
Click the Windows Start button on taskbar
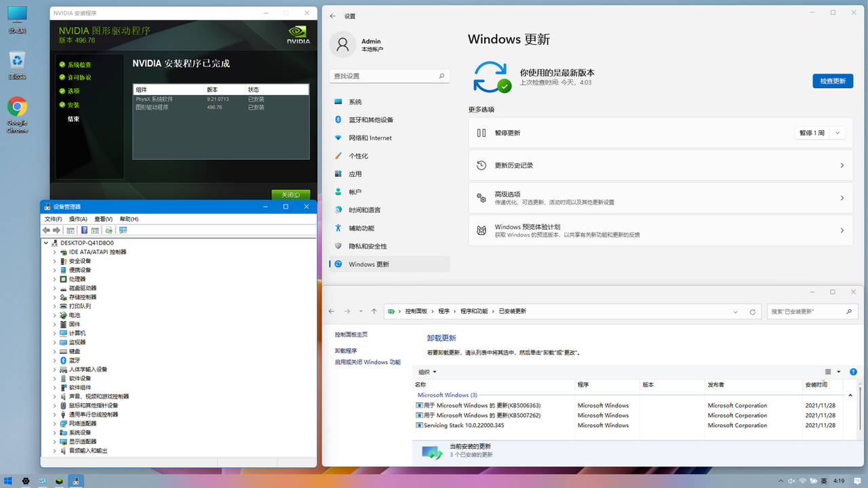(x=8, y=481)
